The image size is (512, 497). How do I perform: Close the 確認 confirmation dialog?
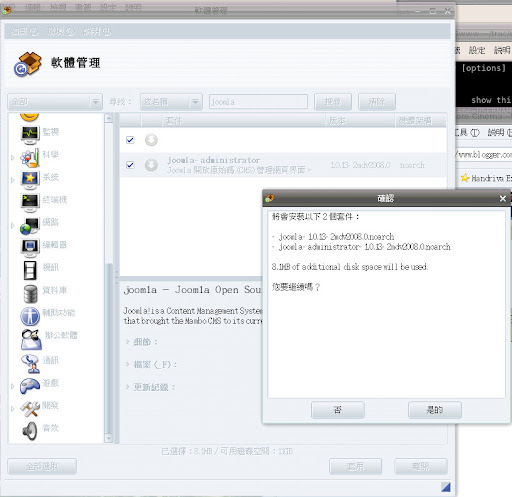(503, 199)
